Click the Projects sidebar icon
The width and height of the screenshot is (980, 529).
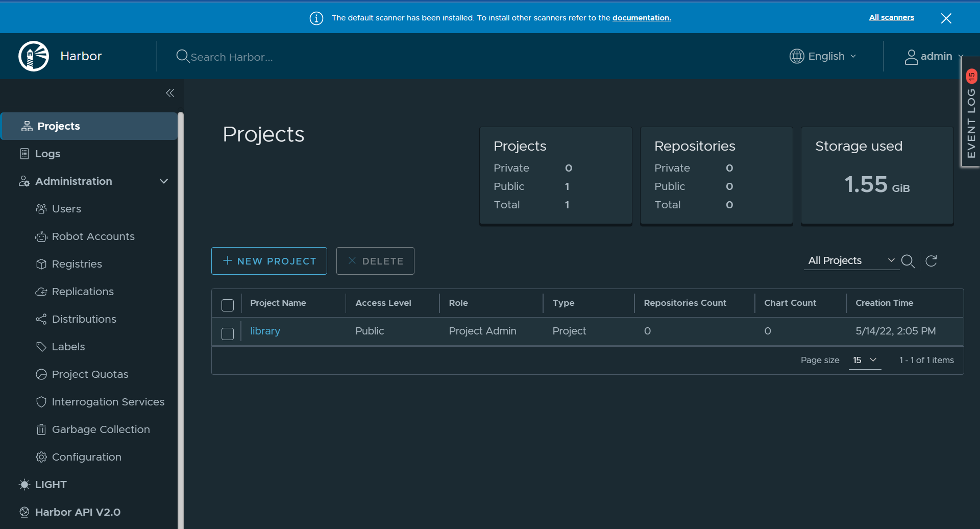tap(27, 126)
